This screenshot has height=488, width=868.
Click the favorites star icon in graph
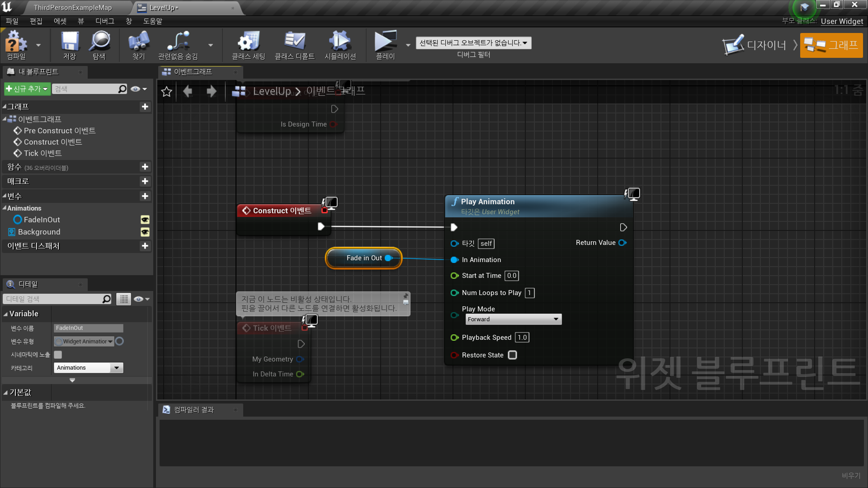[166, 92]
